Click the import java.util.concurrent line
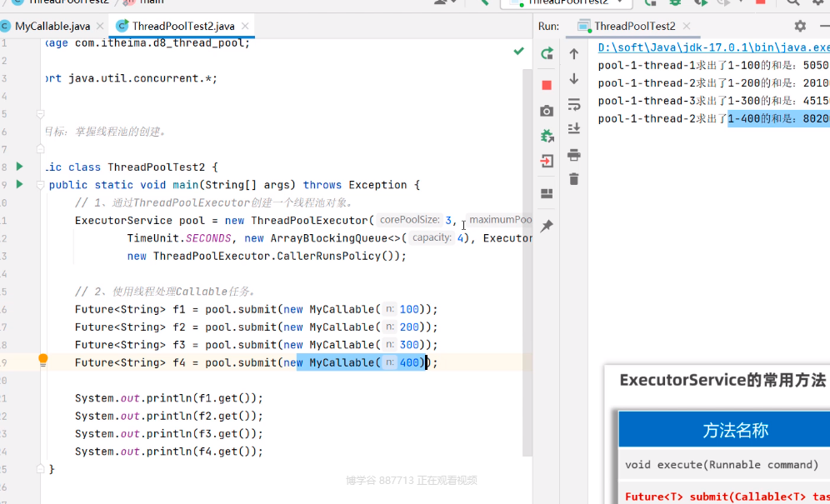This screenshot has width=830, height=504. [x=131, y=78]
